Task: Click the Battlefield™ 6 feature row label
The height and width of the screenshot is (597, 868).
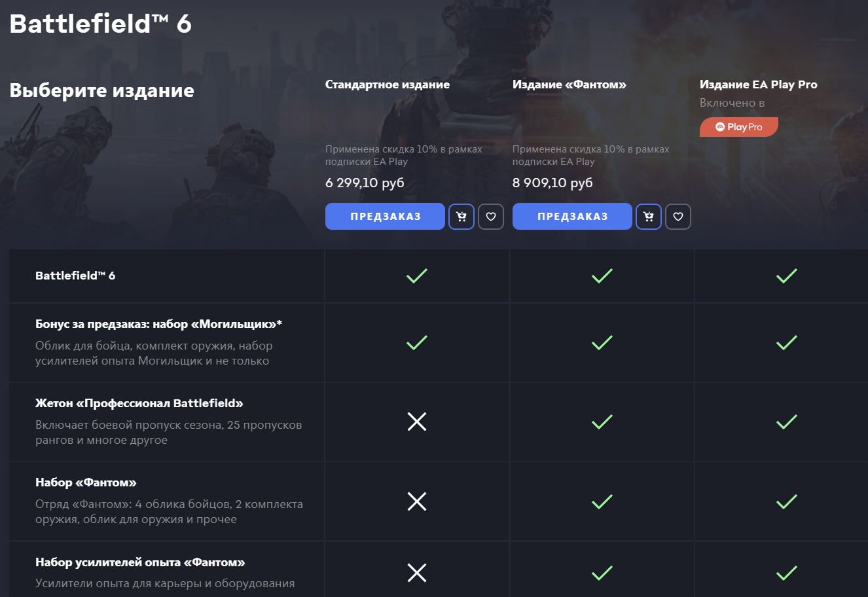Action: click(x=75, y=276)
